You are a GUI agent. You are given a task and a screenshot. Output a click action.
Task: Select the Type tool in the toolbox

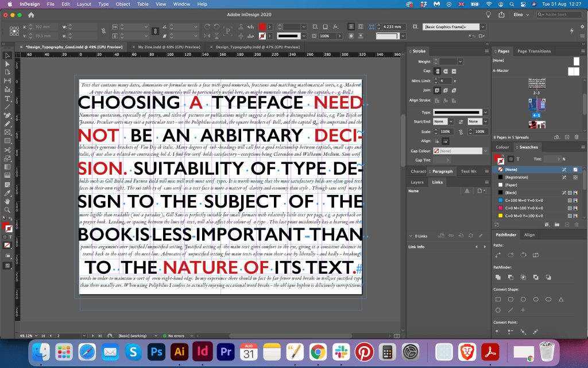(x=7, y=98)
